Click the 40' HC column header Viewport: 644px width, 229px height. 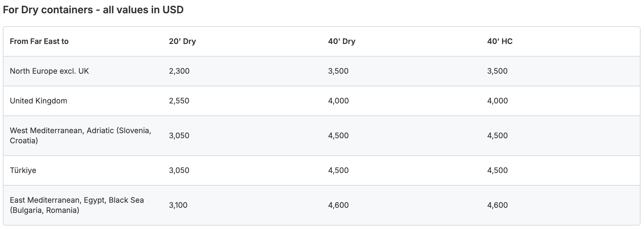500,41
